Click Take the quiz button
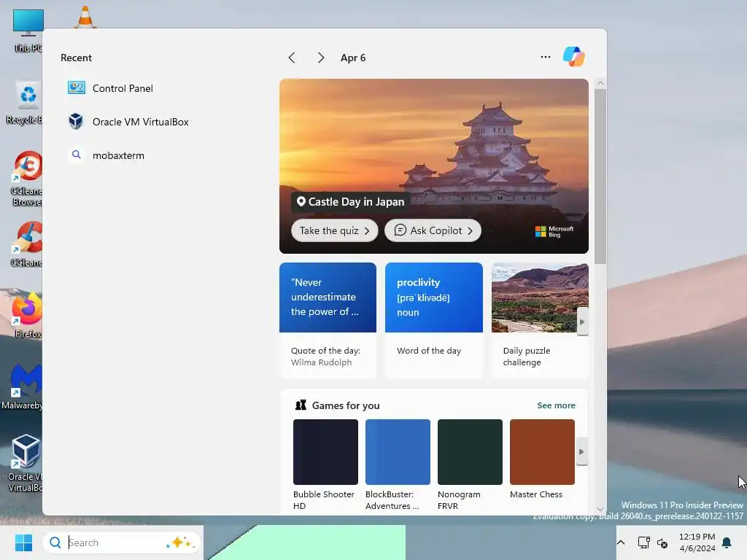The image size is (747, 560). tap(334, 230)
